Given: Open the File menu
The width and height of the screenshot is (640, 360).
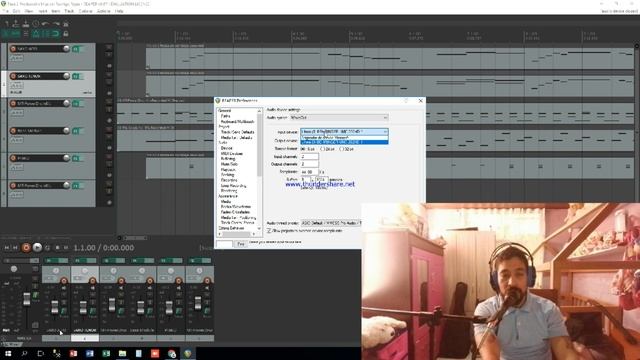Looking at the screenshot, I should (6, 11).
